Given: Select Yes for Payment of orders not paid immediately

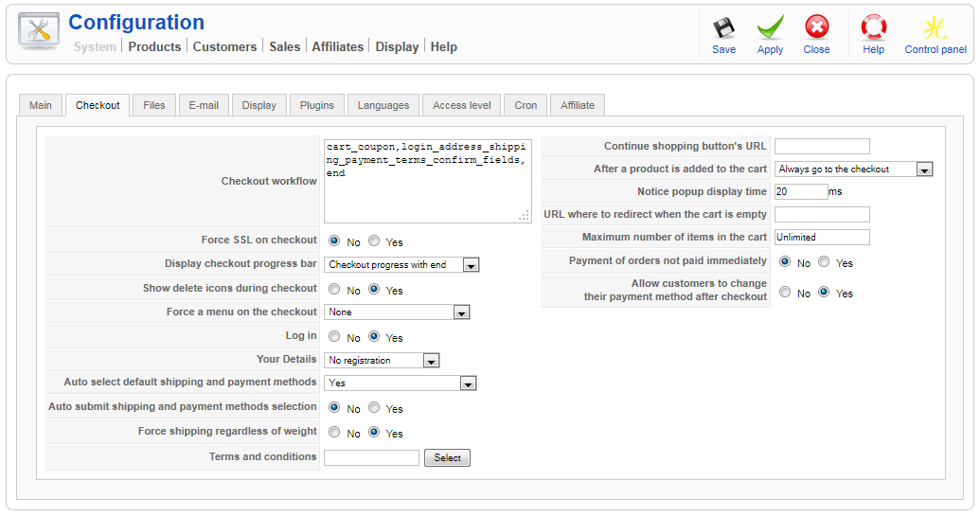Looking at the screenshot, I should [825, 262].
